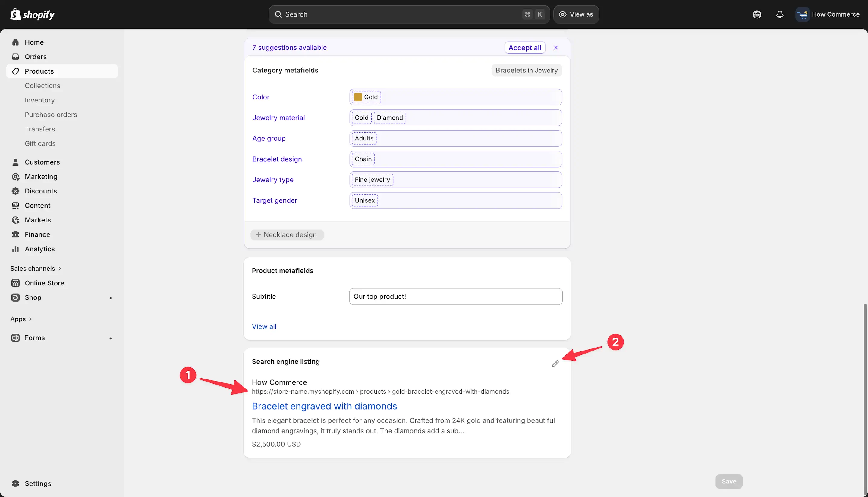Click the How Commerce store avatar
Image resolution: width=868 pixels, height=497 pixels.
coord(802,14)
